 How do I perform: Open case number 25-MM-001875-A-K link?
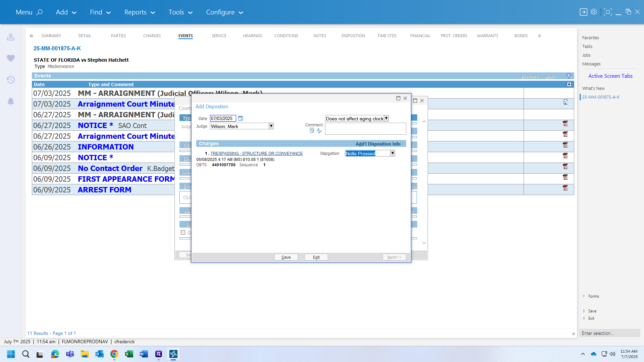[x=57, y=48]
